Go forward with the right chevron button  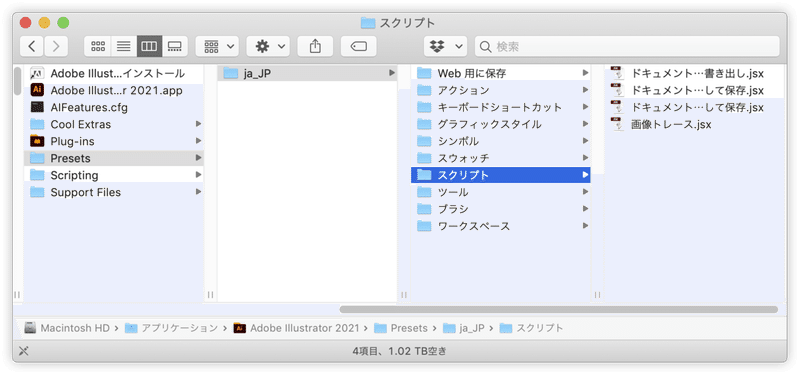pos(56,46)
